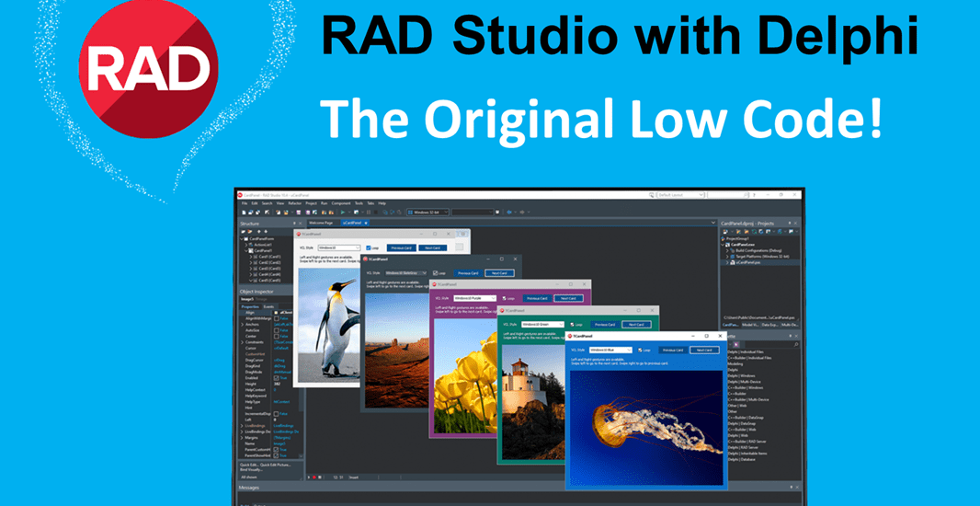Toggle Loop checkbox in the green TCardPanel window
980x506 pixels.
pos(572,325)
